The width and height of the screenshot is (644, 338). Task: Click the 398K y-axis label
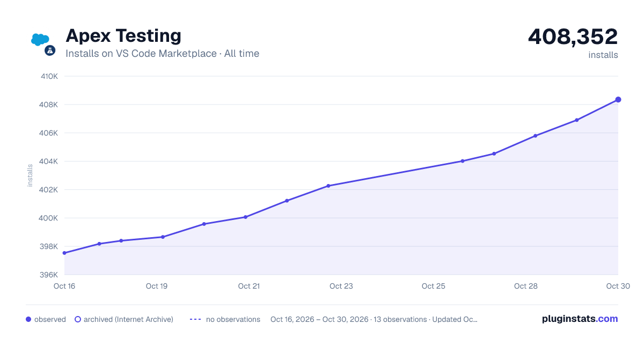(x=49, y=247)
